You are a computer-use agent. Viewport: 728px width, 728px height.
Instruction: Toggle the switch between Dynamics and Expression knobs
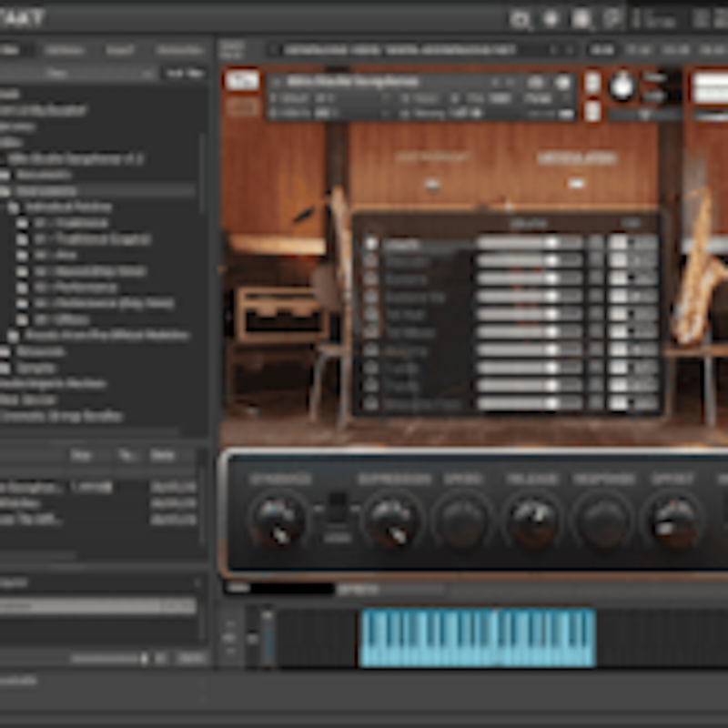coord(337,507)
